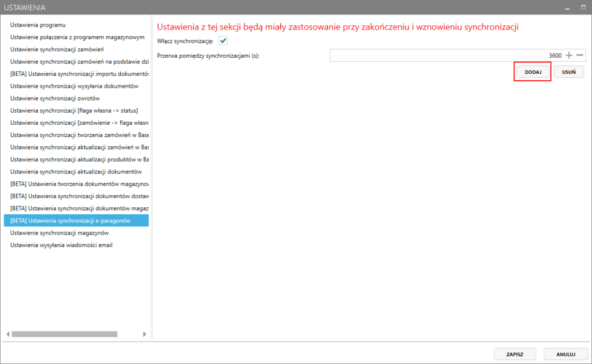
Task: Select Ustawienie połączenia z programem magazynowym
Action: point(77,37)
